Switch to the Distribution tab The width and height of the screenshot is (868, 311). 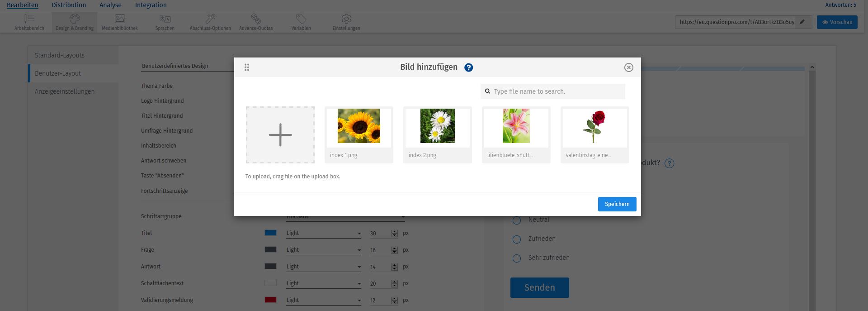point(69,5)
